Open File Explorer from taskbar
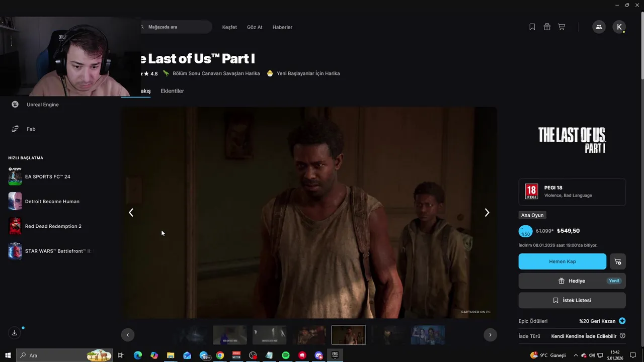Screen dimensions: 644x362 [x=171, y=355]
